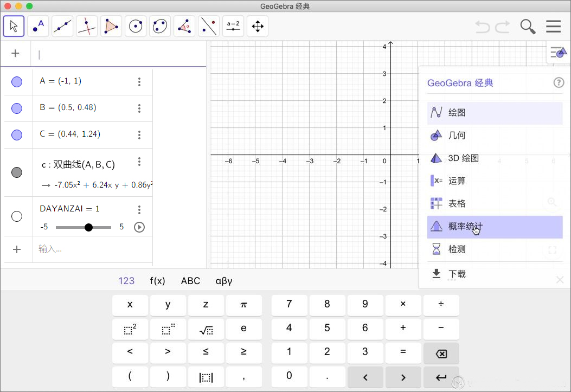Select the Slider tool labeled a=2
This screenshot has height=392, width=571.
pyautogui.click(x=233, y=25)
